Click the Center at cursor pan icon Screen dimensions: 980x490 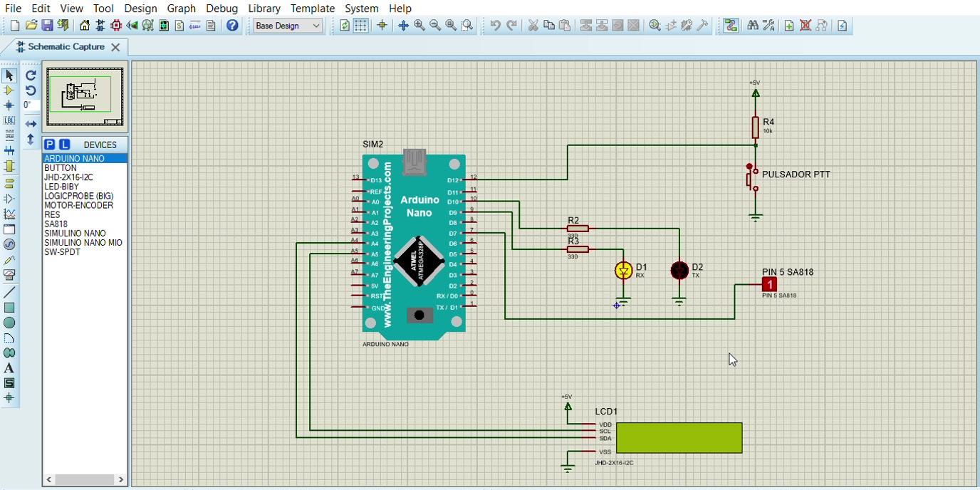[x=403, y=26]
